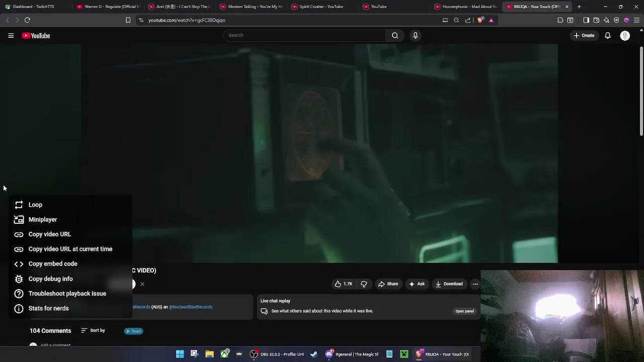This screenshot has width=644, height=362.
Task: Open the browser extensions puzzle icon
Action: tap(560, 20)
